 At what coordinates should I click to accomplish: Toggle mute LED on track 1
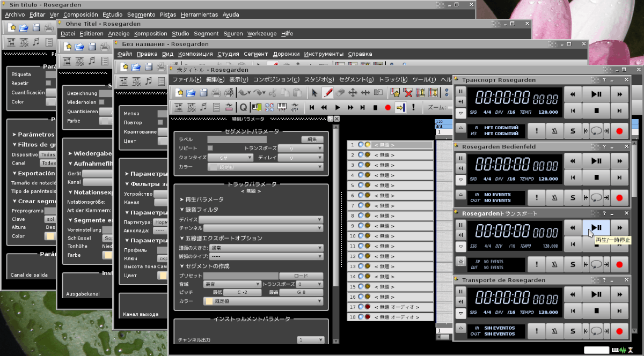coord(360,145)
